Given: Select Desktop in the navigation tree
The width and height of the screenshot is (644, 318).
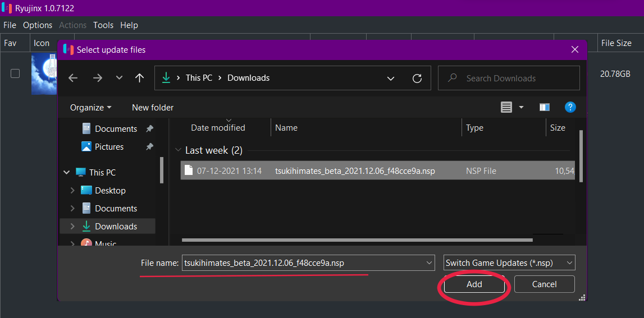Looking at the screenshot, I should point(110,190).
